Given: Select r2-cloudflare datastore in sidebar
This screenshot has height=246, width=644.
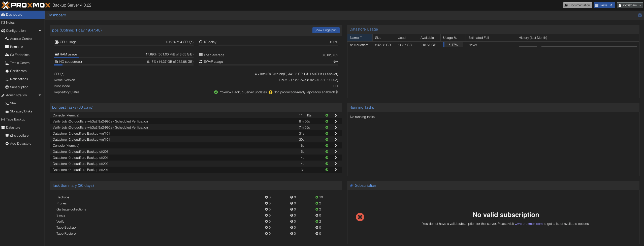Looking at the screenshot, I should coord(19,136).
